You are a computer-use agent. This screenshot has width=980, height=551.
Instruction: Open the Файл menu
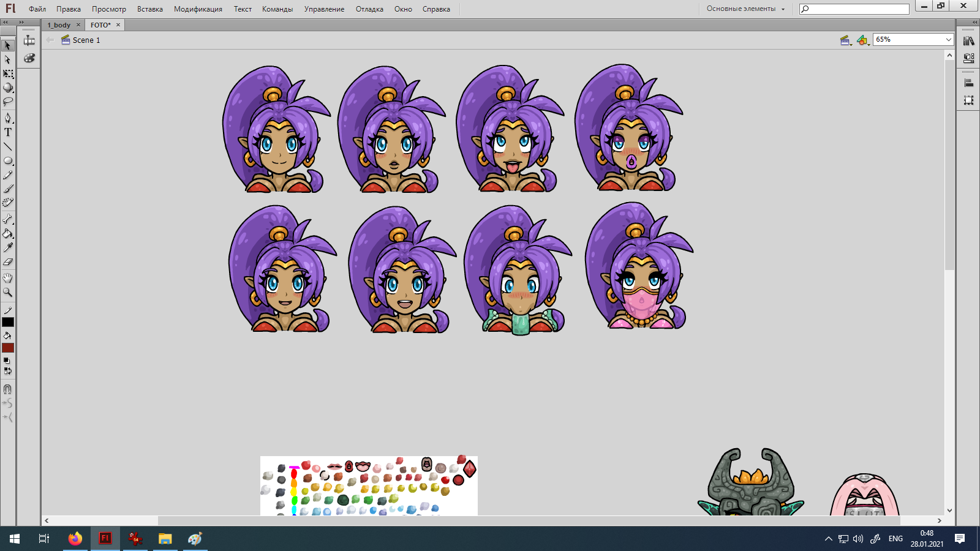pos(37,9)
